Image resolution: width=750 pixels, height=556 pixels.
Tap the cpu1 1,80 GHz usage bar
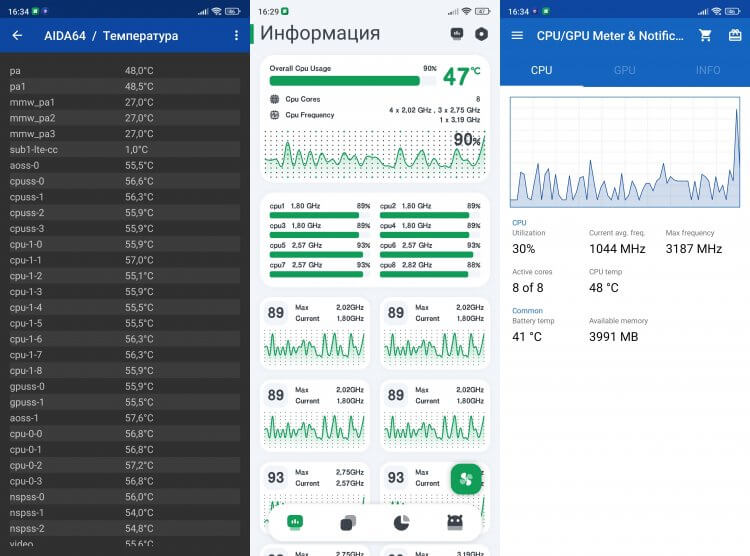tap(320, 215)
